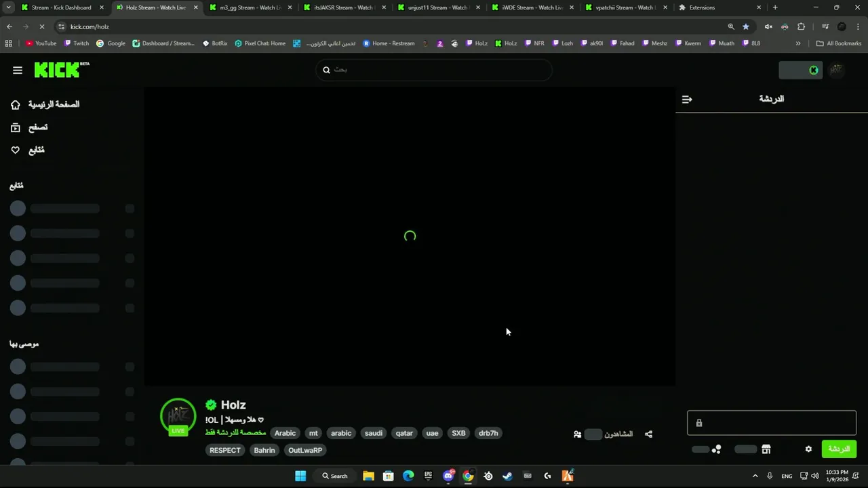Screen dimensions: 868x488
Task: Open Home (الصفحة الرئيسية) in sidebar
Action: (x=45, y=104)
